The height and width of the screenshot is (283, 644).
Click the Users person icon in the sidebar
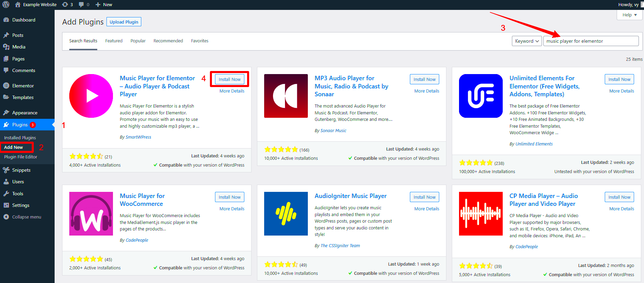(x=6, y=182)
